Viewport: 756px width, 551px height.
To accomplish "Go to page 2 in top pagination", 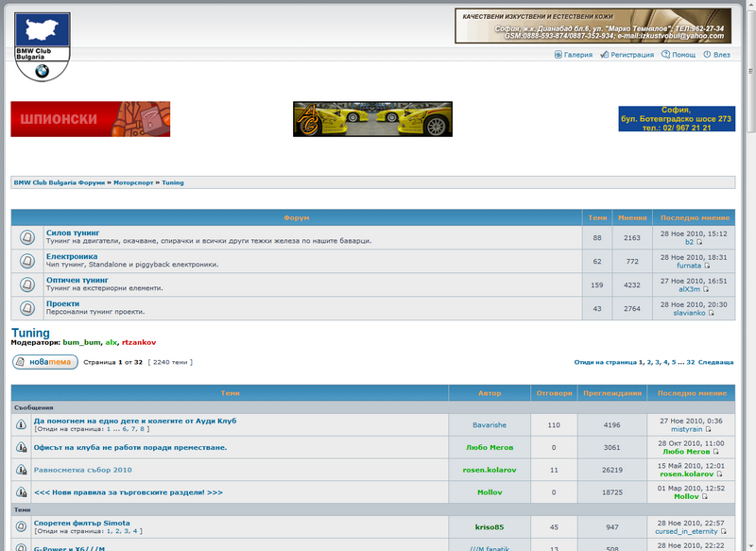I will (x=649, y=362).
